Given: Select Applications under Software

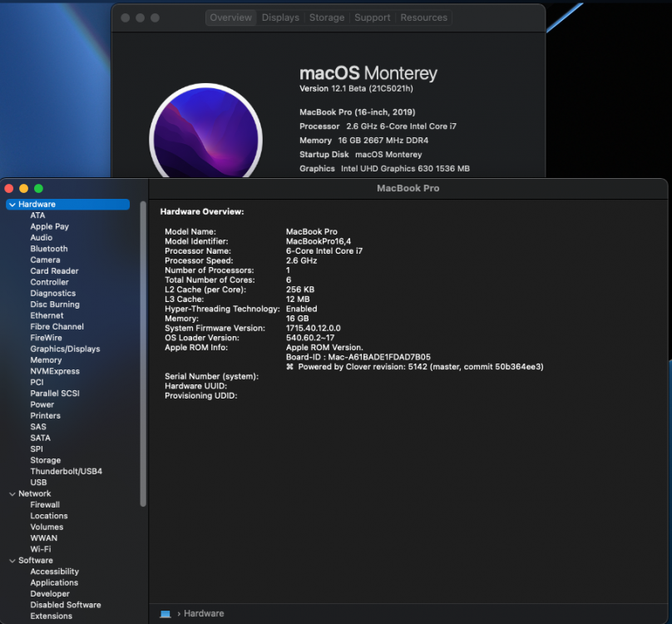Looking at the screenshot, I should pyautogui.click(x=54, y=583).
